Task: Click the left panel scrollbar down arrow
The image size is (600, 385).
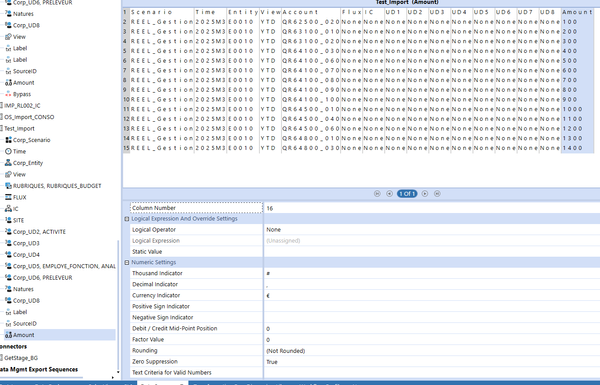Action: pos(118,372)
